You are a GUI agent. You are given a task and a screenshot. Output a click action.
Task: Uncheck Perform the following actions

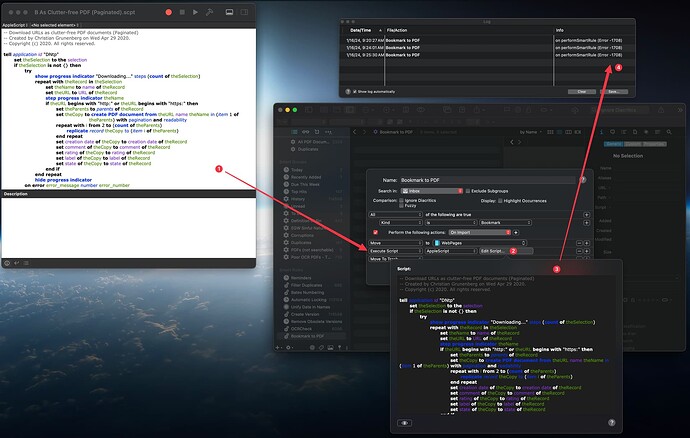(x=375, y=232)
